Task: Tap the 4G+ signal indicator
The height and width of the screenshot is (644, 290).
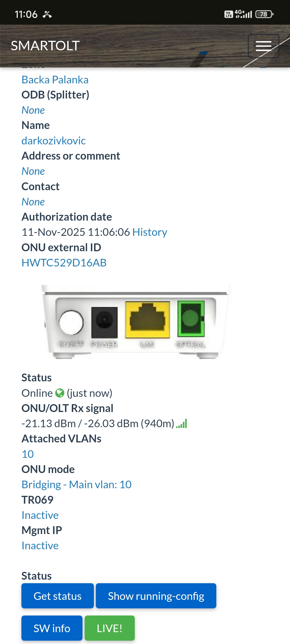Action: pyautogui.click(x=243, y=14)
